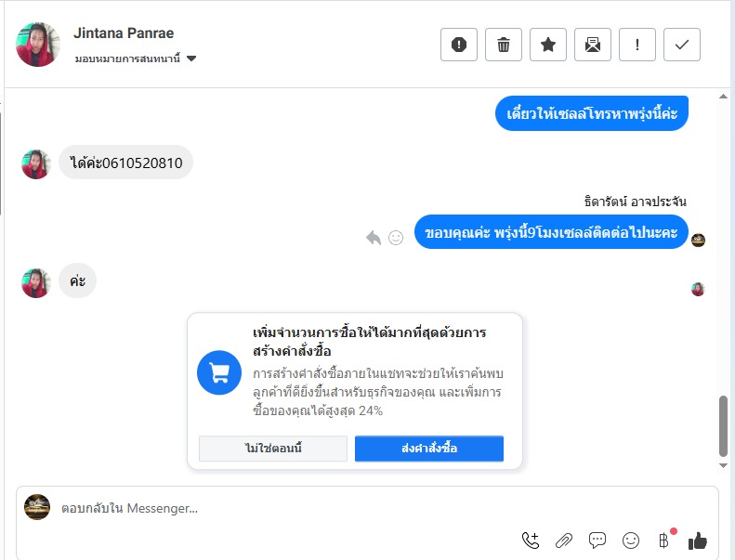Send a thumbs-up like
Viewport: 735px width, 560px height.
(x=698, y=540)
